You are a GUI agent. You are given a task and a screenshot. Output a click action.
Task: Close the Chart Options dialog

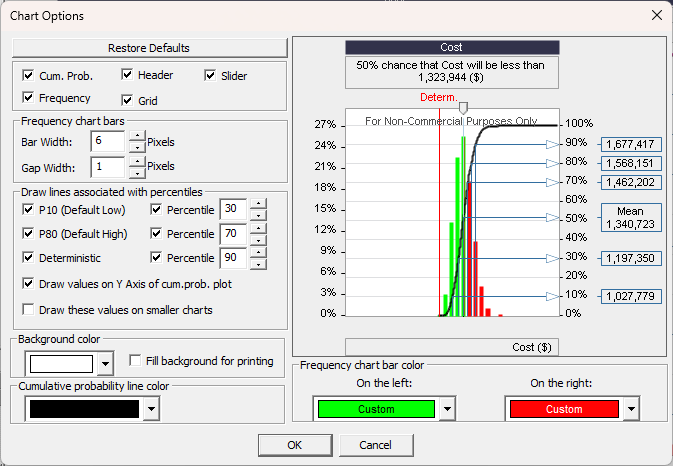[x=656, y=15]
